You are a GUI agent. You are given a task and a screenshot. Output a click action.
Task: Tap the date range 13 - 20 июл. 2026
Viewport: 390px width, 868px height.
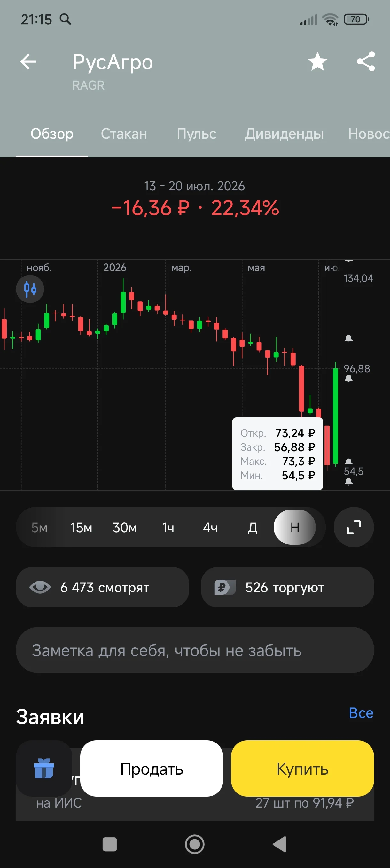194,186
